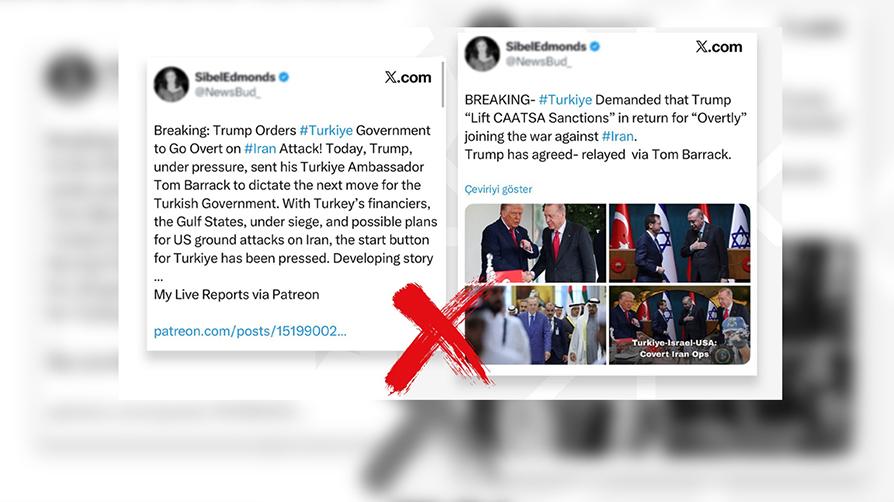Click the right tweet profile avatar
This screenshot has width=894, height=502.
pyautogui.click(x=482, y=54)
